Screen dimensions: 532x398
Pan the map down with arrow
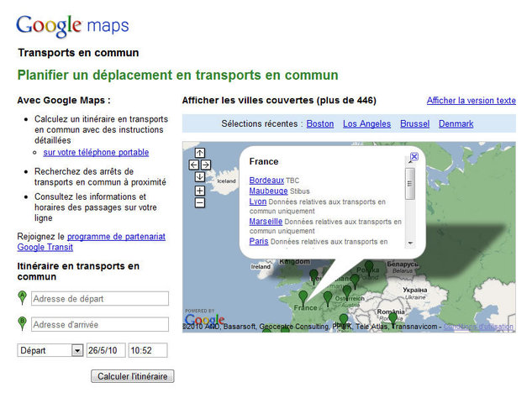199,176
